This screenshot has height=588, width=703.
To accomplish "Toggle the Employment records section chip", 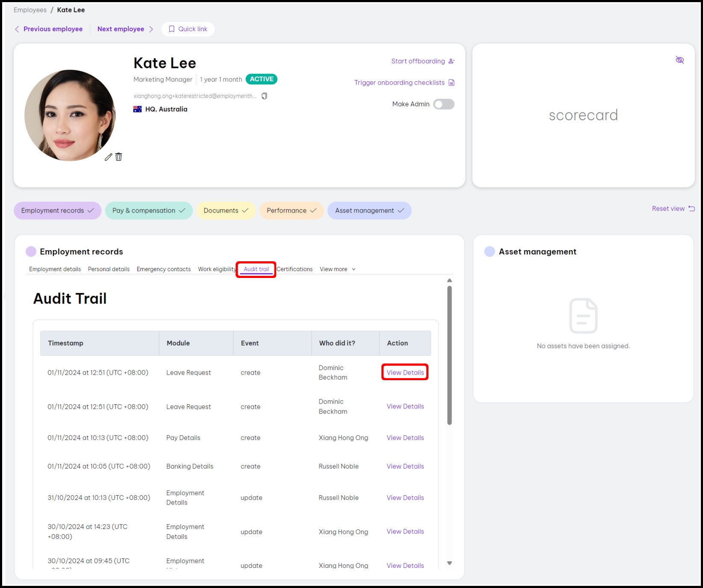I will point(57,210).
